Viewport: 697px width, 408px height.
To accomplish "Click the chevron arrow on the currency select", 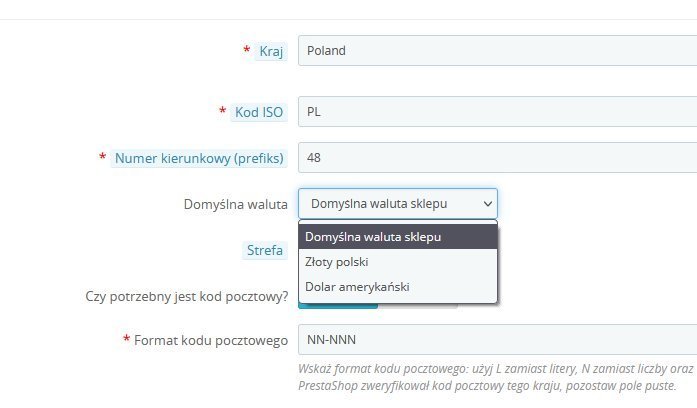I will point(488,204).
